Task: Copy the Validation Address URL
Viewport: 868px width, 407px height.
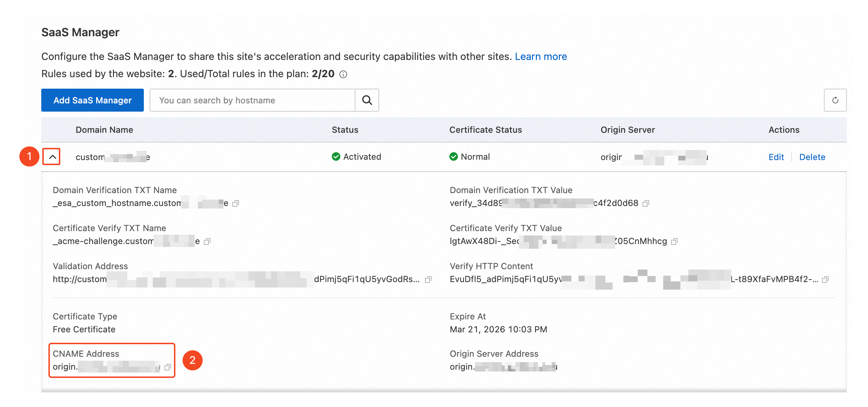Action: (x=428, y=280)
